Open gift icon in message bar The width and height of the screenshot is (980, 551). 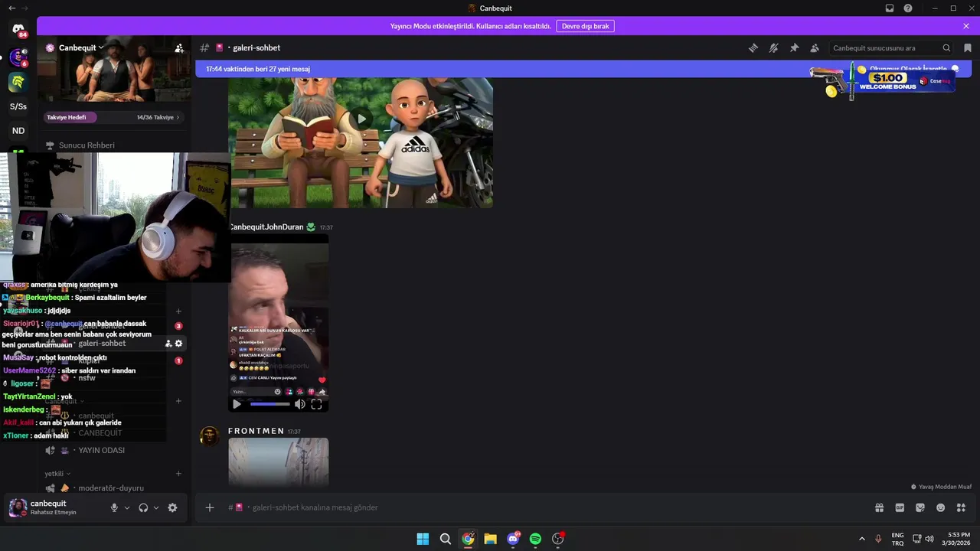[880, 507]
